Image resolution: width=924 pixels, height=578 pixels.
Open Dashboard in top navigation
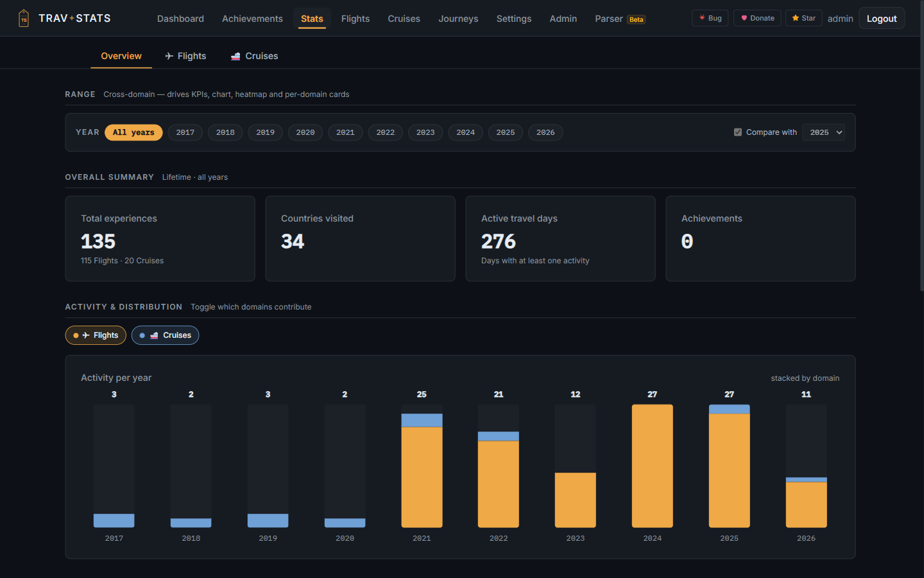click(x=180, y=19)
